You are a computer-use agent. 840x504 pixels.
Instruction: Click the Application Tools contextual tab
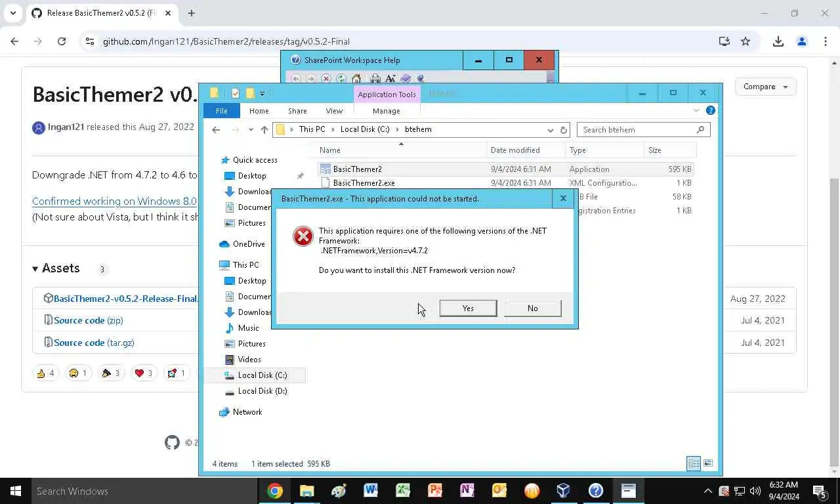(x=387, y=94)
